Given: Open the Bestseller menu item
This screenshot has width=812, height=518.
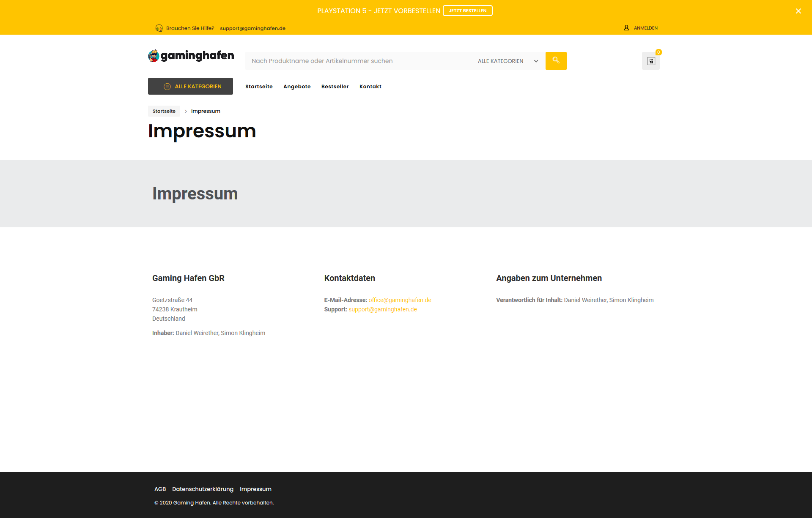Looking at the screenshot, I should click(335, 87).
